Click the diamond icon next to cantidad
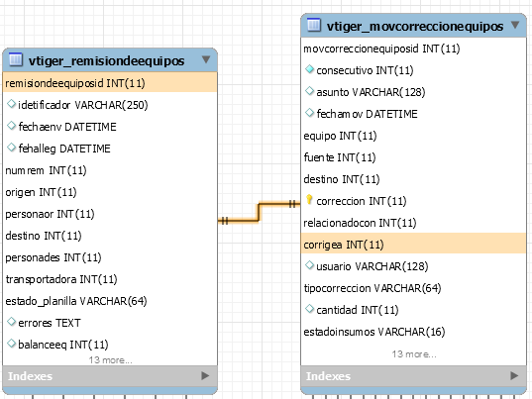Viewport: 532px width, 399px height. 309,309
